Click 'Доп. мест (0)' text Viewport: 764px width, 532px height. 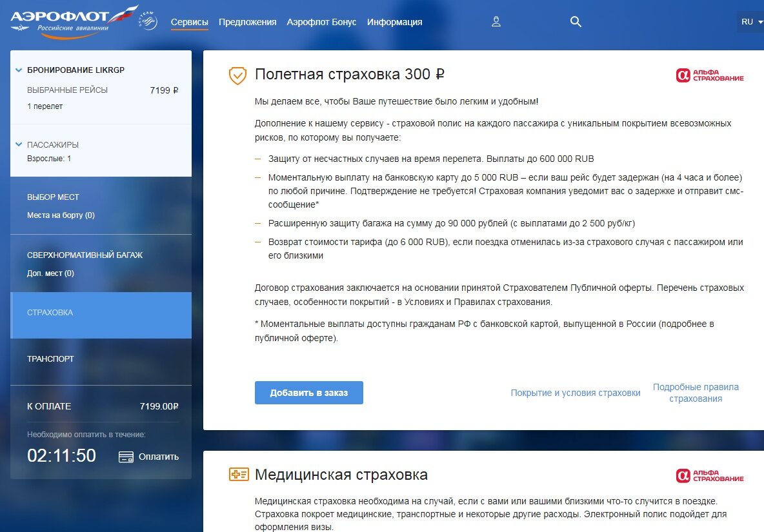click(51, 273)
